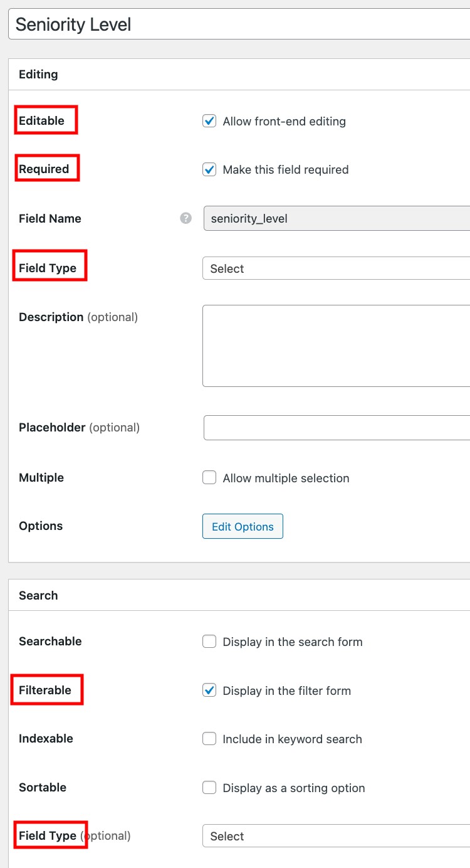Image resolution: width=470 pixels, height=868 pixels.
Task: Enable Display in the search form
Action: coord(209,642)
